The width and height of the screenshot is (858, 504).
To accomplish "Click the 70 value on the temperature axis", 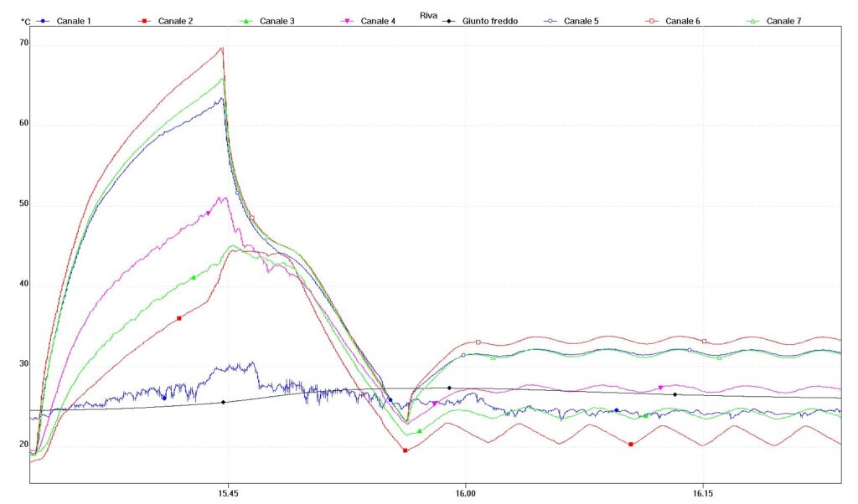I will click(23, 44).
